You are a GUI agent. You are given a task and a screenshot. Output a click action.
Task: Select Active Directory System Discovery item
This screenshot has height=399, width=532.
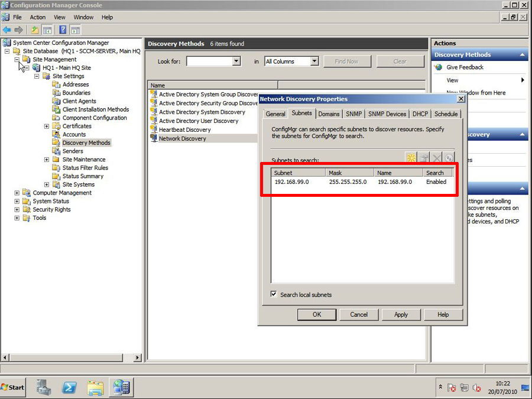click(x=202, y=112)
